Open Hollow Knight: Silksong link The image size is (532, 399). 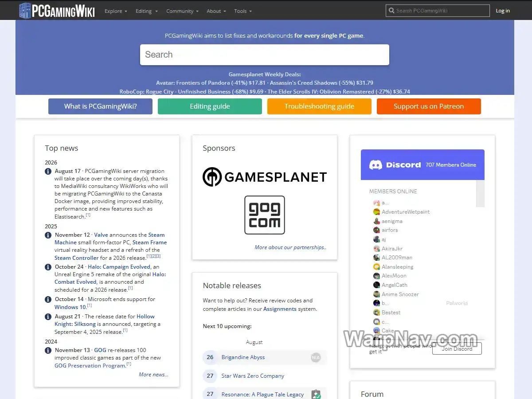click(105, 321)
